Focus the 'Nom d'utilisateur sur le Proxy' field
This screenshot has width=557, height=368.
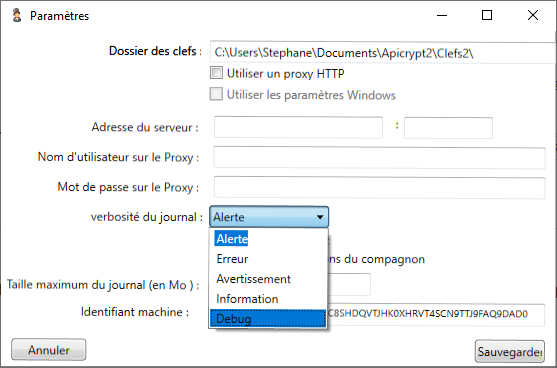click(x=379, y=158)
